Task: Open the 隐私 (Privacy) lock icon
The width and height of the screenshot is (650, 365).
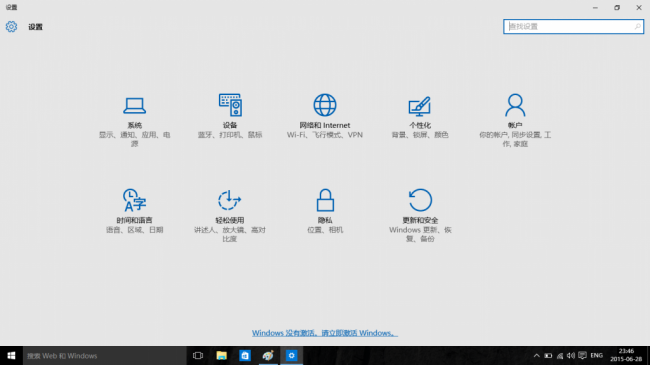Action: pyautogui.click(x=325, y=200)
